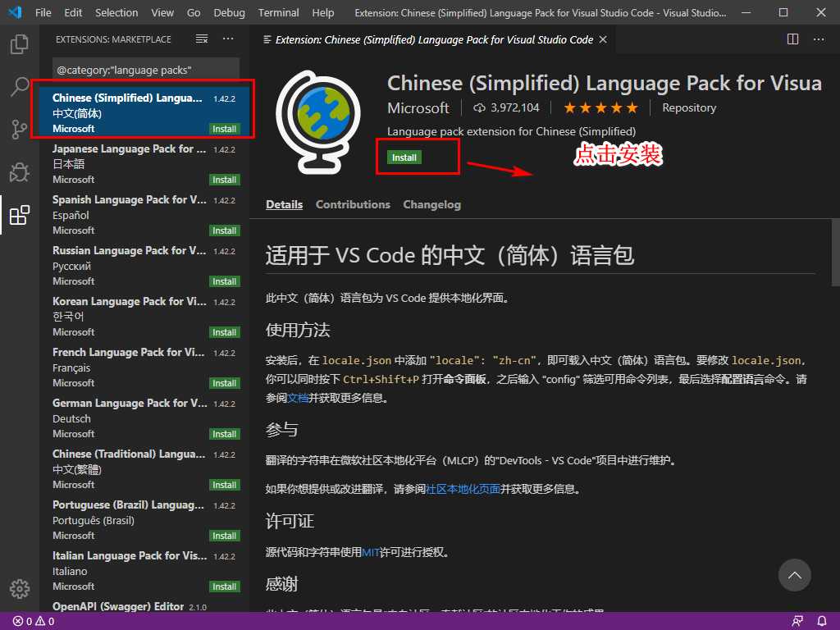840x630 pixels.
Task: Open the Debug view in activity bar
Action: click(20, 172)
